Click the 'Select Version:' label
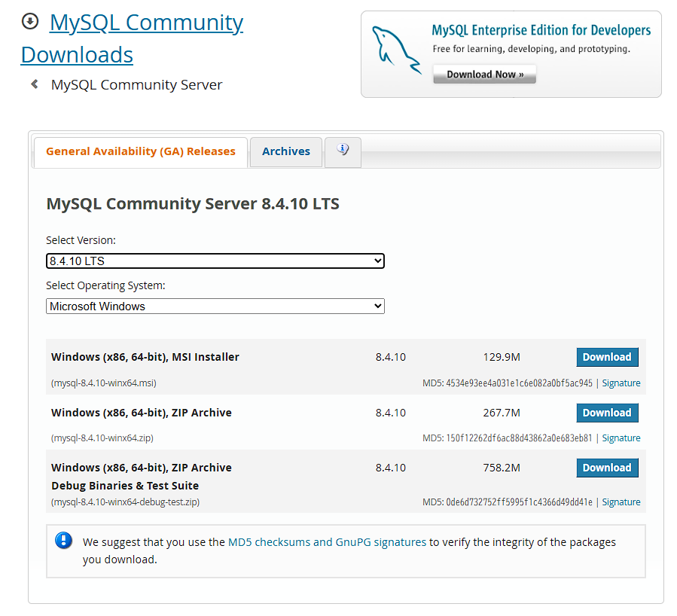 coord(81,240)
